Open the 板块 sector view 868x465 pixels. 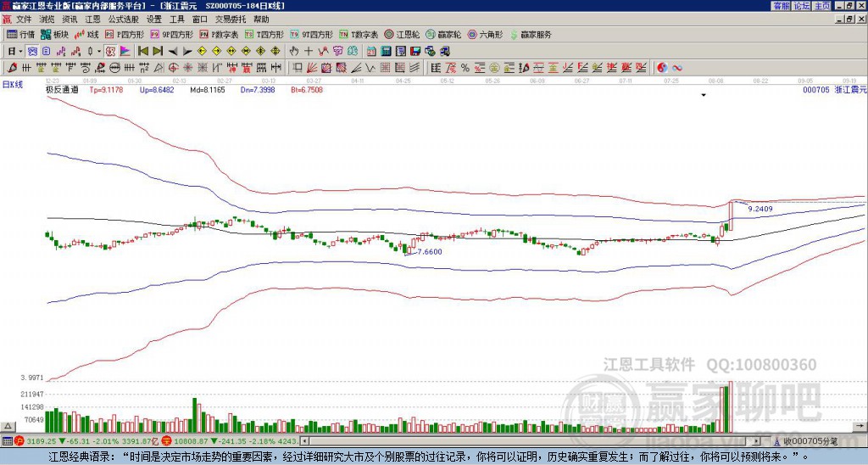54,34
